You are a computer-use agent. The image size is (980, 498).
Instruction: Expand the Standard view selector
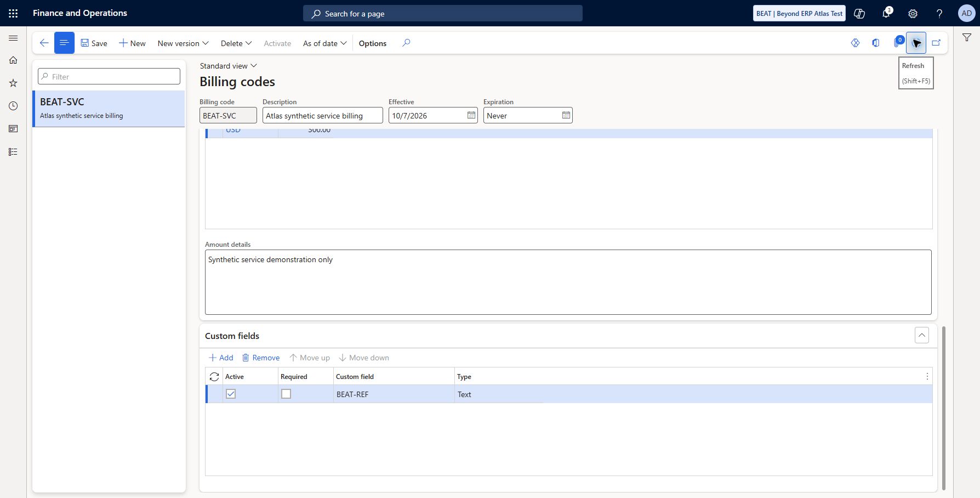[228, 66]
